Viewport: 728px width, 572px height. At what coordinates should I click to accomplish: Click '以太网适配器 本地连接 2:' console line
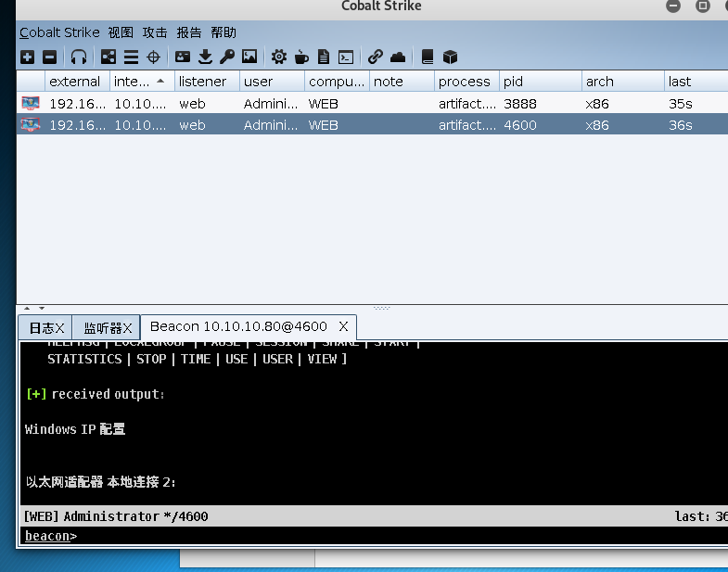[x=101, y=482]
